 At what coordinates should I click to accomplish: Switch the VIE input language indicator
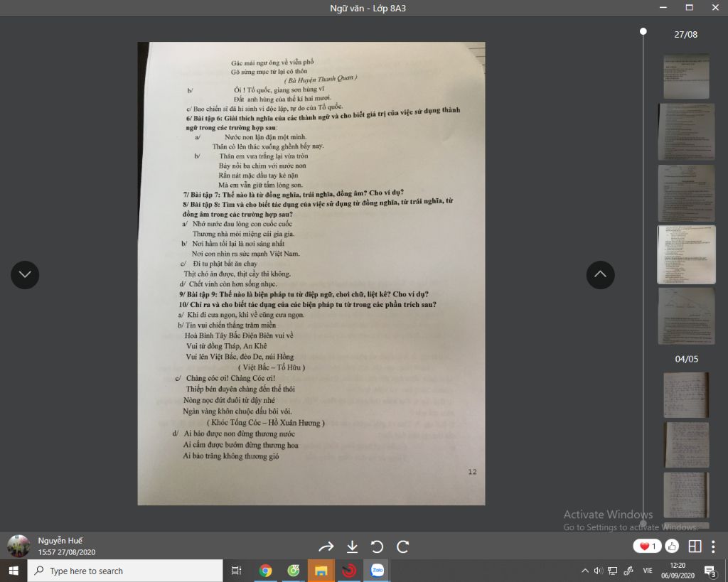[648, 571]
